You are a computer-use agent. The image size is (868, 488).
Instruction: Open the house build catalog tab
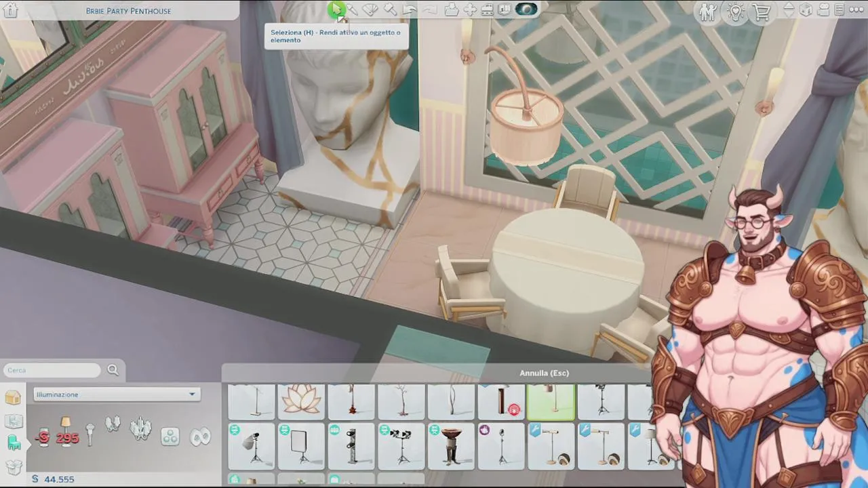pos(13,398)
